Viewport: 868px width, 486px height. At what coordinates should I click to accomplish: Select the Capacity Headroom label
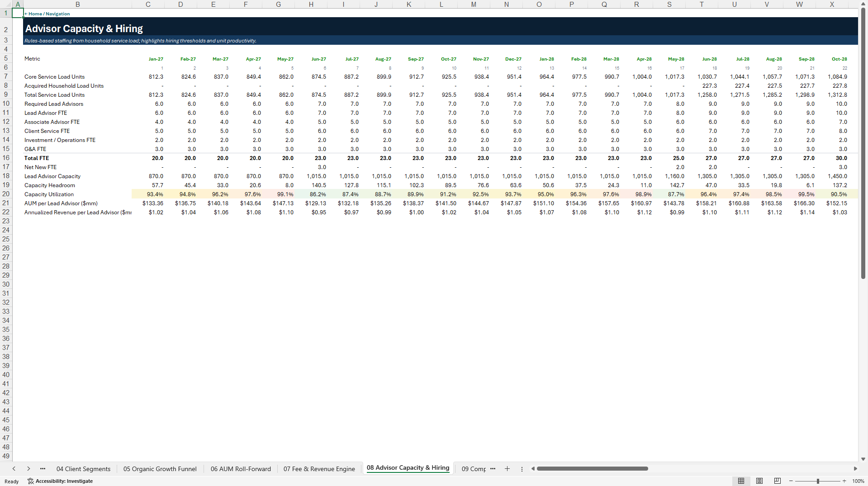click(x=50, y=185)
